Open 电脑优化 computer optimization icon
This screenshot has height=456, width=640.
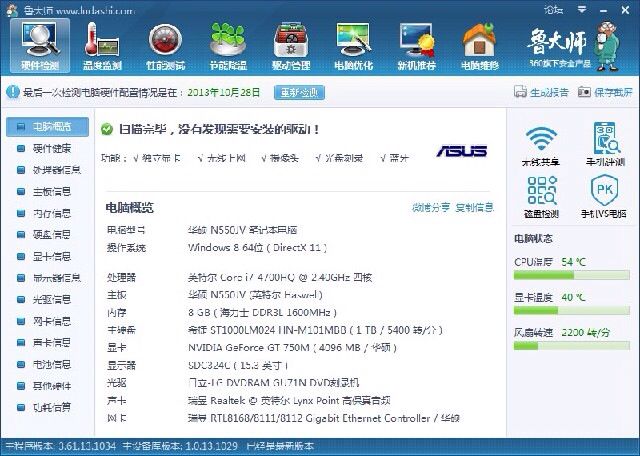(353, 46)
